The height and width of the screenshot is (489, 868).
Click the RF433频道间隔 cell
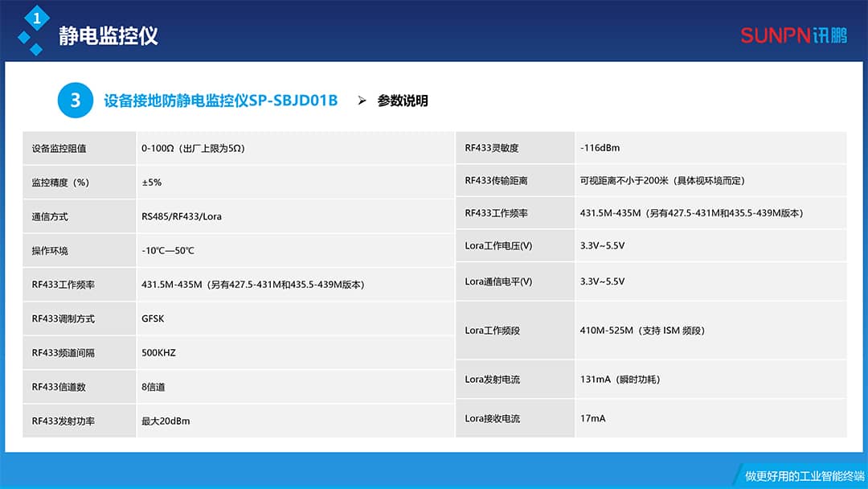[x=79, y=353]
